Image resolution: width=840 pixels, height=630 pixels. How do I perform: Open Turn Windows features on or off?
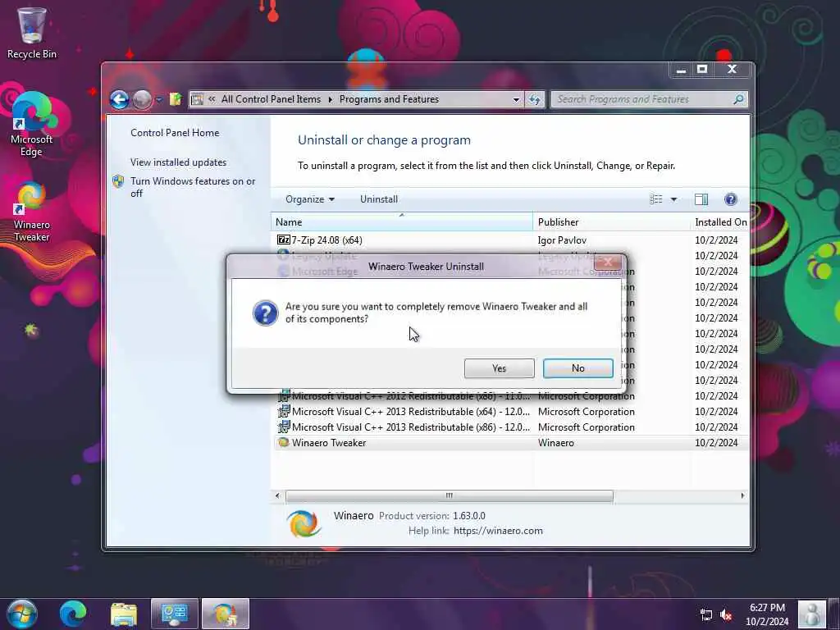click(193, 187)
